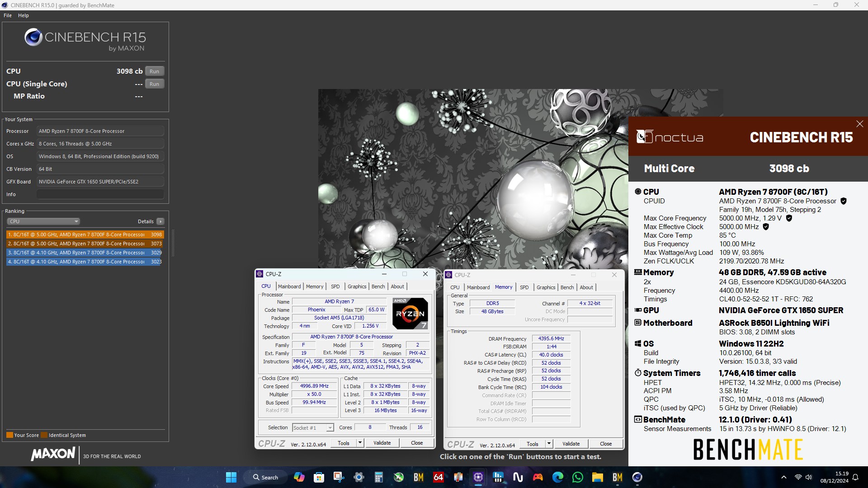Image resolution: width=868 pixels, height=488 pixels.
Task: Click the DRAM Frequency value 4395.6 MHz
Action: tap(551, 338)
